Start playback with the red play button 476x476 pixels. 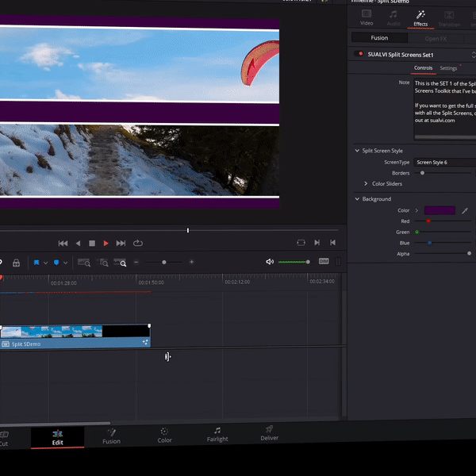click(x=106, y=244)
